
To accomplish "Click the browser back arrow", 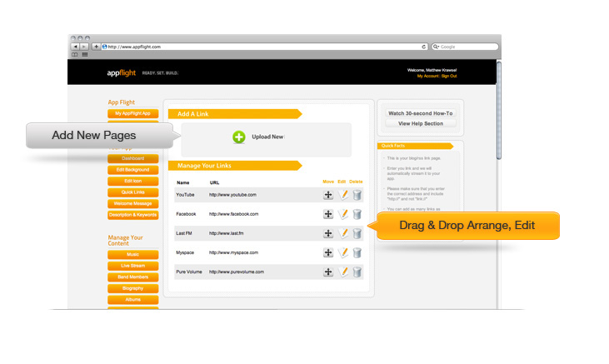I will pos(75,47).
